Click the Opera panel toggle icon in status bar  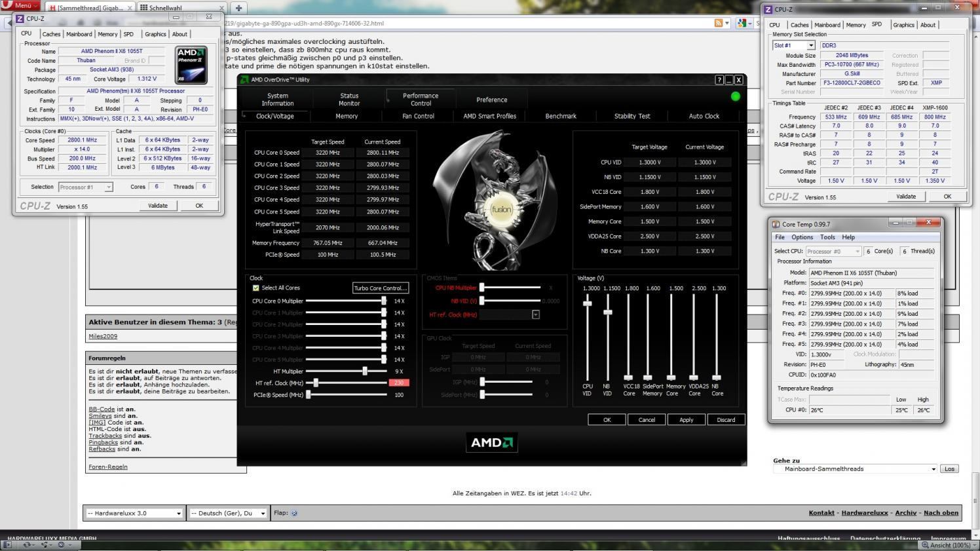(x=9, y=544)
